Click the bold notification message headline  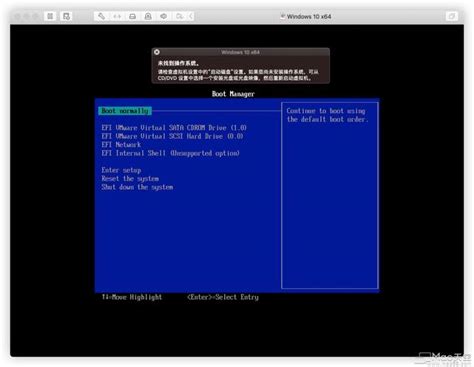178,63
